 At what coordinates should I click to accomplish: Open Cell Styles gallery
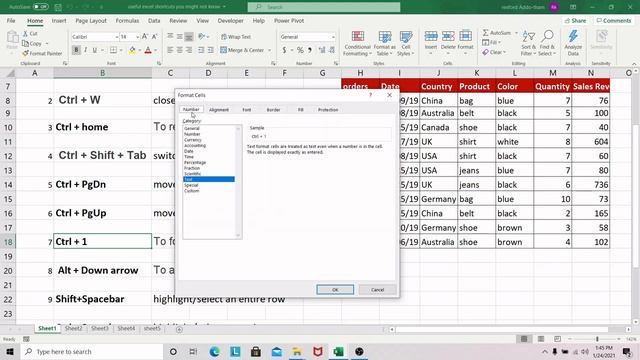pos(406,43)
